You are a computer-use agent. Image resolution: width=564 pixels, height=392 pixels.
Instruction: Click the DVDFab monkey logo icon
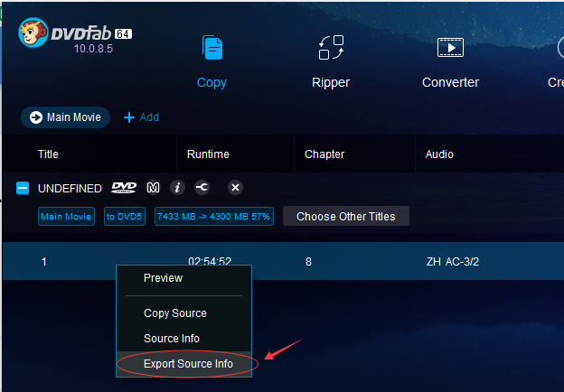(x=33, y=33)
